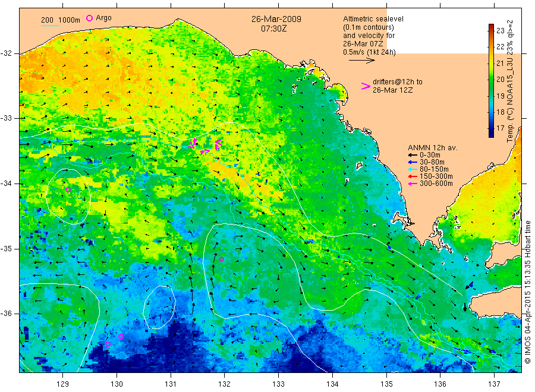Click the 'Altimetric sealevel' heading

coord(373,19)
